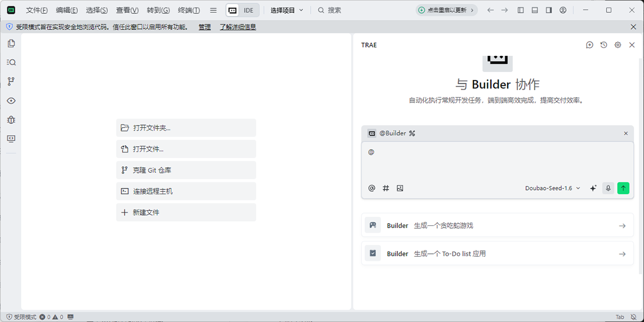The width and height of the screenshot is (644, 322).
Task: Click the voice input microphone icon
Action: pos(608,188)
